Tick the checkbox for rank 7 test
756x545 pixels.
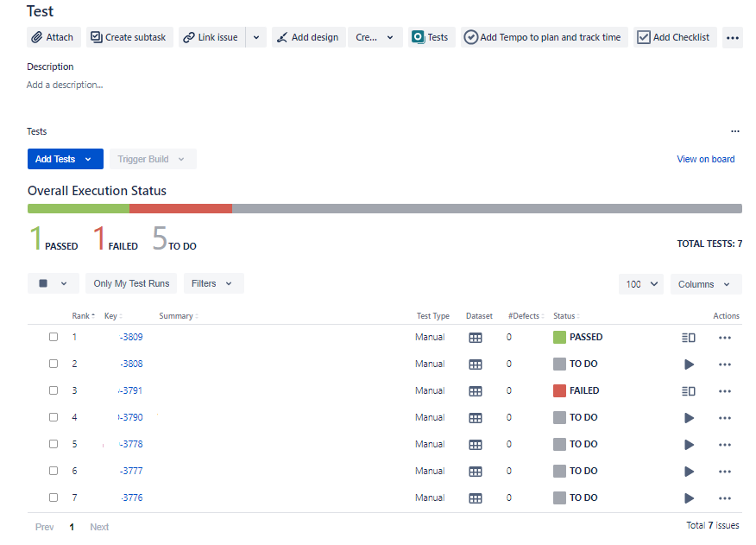coord(54,498)
